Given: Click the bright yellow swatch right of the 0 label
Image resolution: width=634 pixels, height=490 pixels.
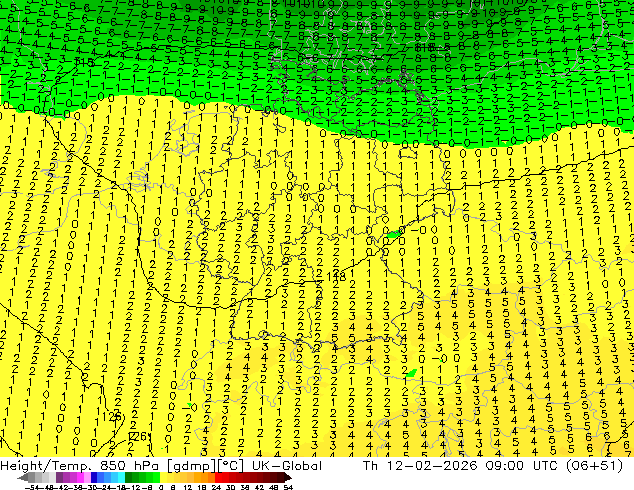Looking at the screenshot, I should point(163,478).
